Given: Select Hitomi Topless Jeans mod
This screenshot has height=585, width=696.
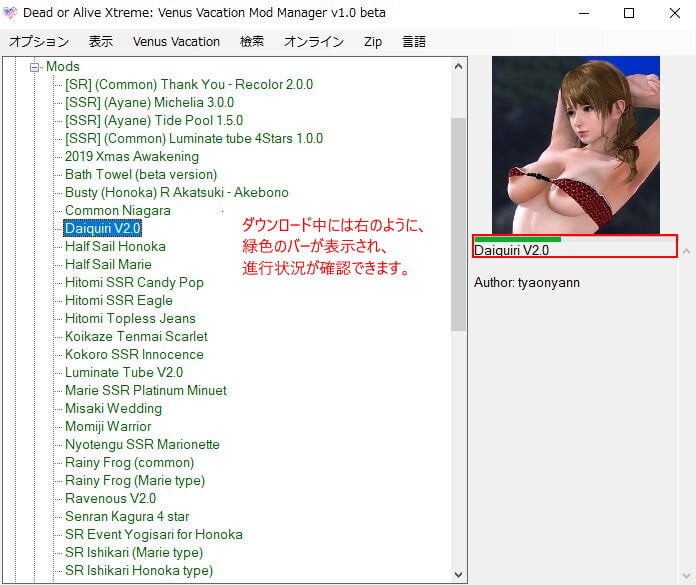Looking at the screenshot, I should [130, 319].
